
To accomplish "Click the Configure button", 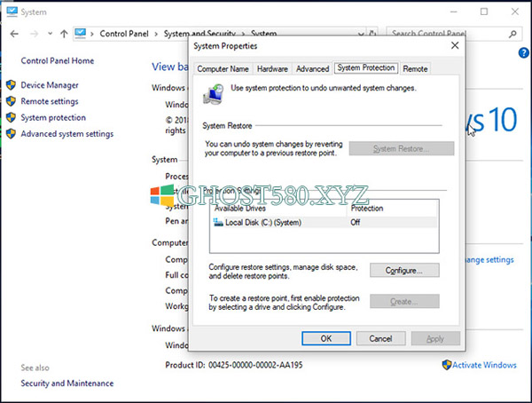I will pos(404,271).
